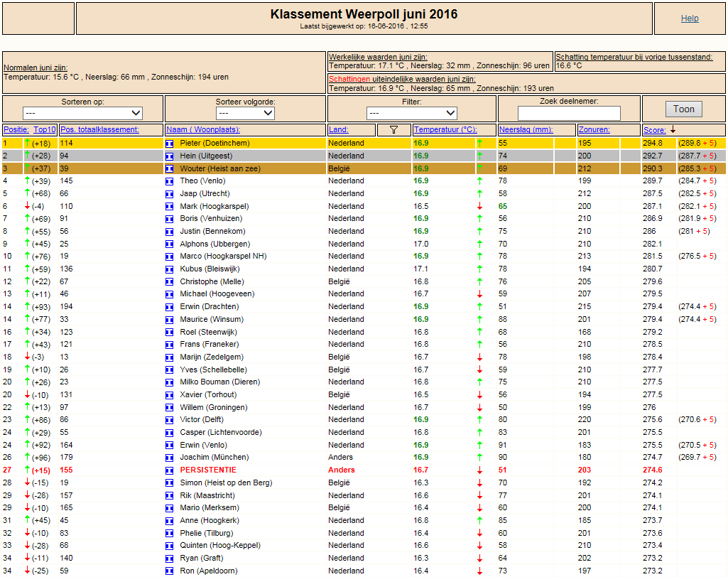Viewport: 728px width, 577px height.
Task: Click the sort arrow next to Score
Action: (x=673, y=130)
